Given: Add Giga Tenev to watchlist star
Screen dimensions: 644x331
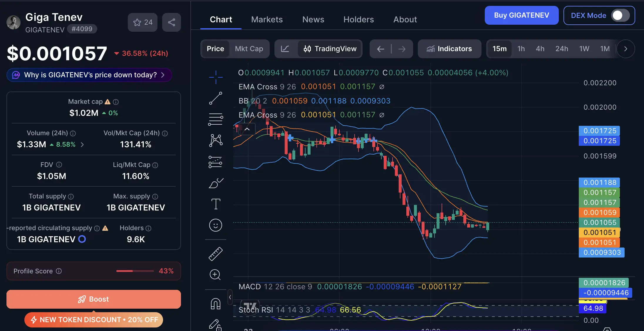Looking at the screenshot, I should point(143,22).
